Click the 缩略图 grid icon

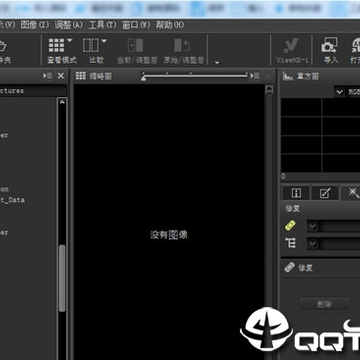click(81, 76)
